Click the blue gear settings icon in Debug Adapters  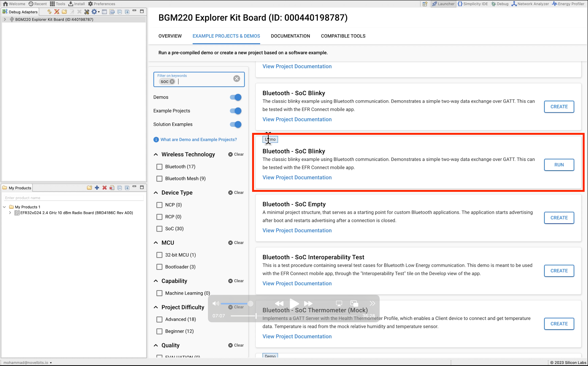click(94, 12)
